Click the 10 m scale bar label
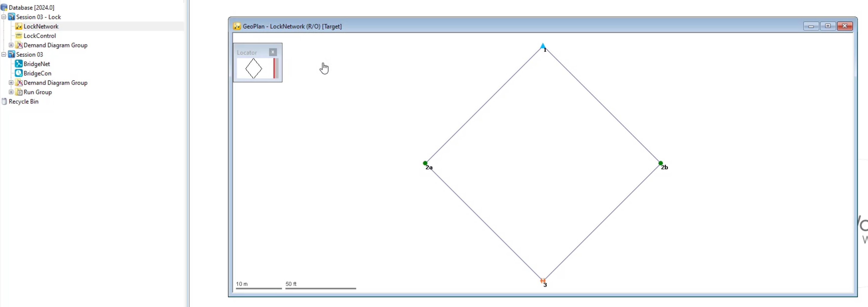Viewport: 868px width, 307px height. tap(242, 284)
